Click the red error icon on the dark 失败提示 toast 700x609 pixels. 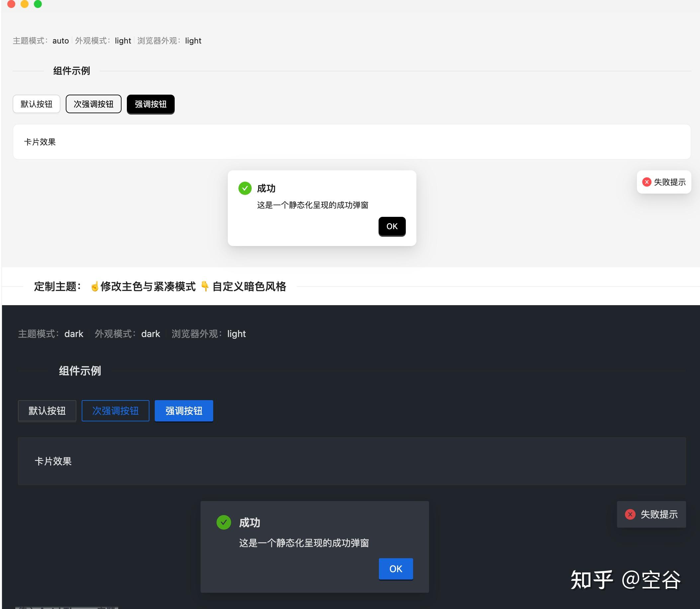[630, 514]
